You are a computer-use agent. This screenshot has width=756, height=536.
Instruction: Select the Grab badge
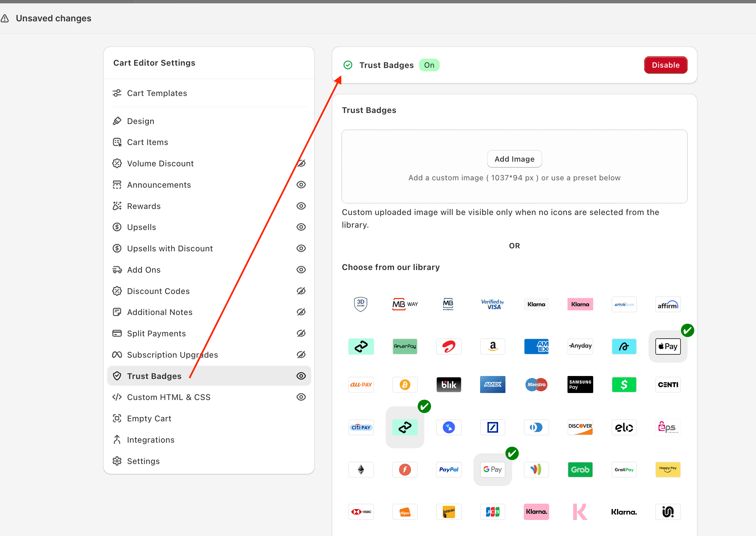click(x=581, y=470)
